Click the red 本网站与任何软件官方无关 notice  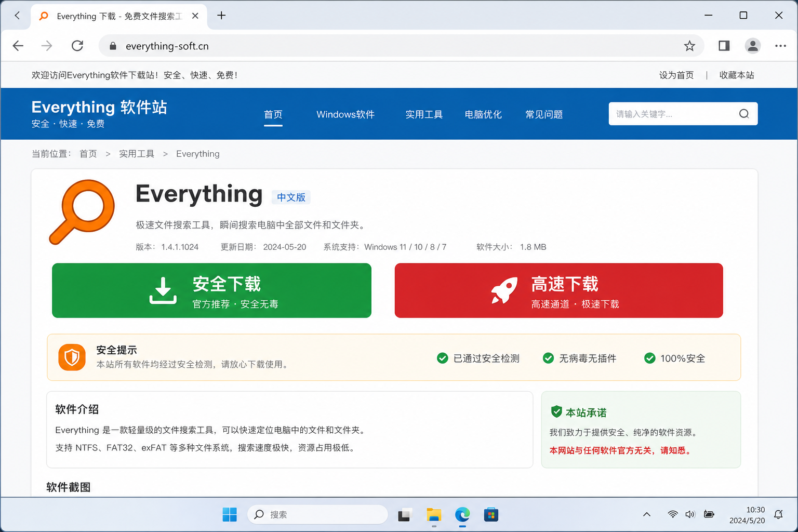(x=621, y=450)
